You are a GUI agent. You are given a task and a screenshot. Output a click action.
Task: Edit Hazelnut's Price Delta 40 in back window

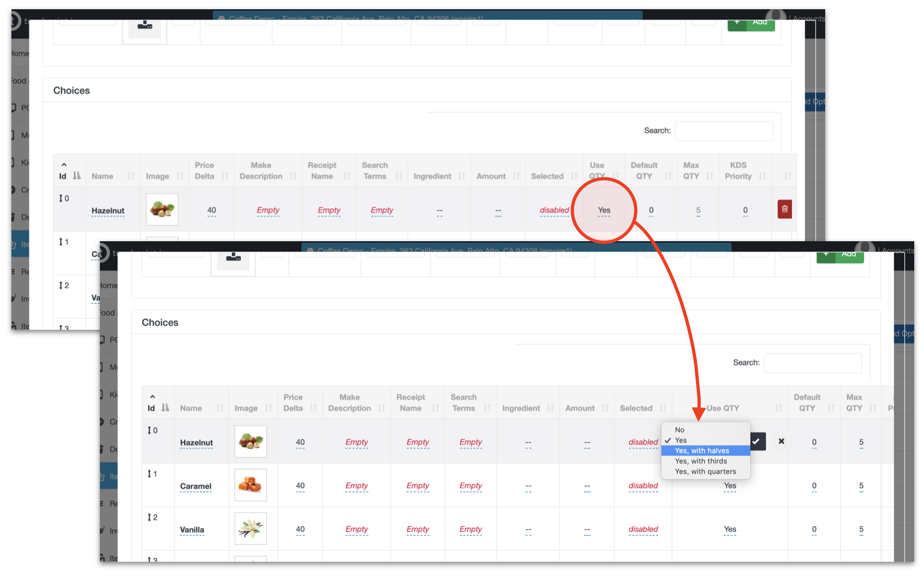pos(212,210)
